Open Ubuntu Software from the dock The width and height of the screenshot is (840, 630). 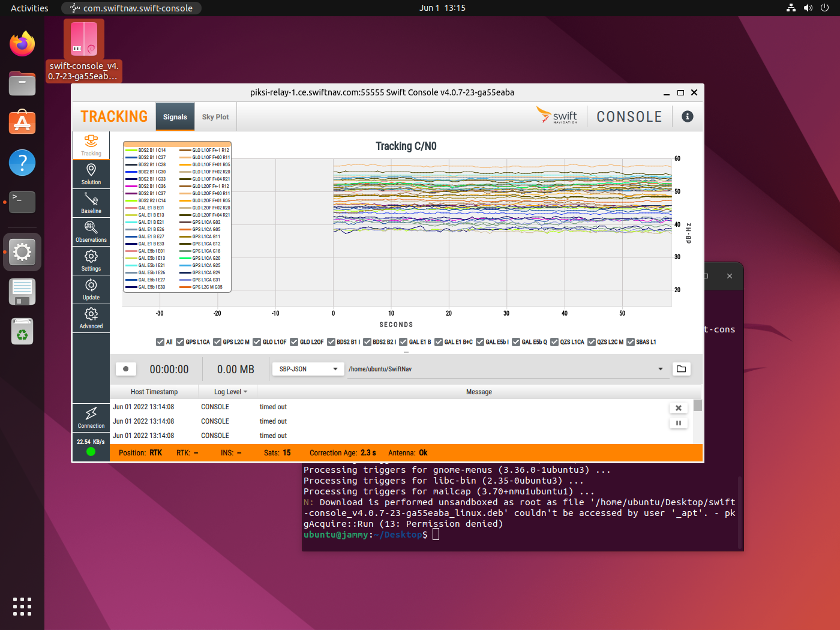pos(22,123)
